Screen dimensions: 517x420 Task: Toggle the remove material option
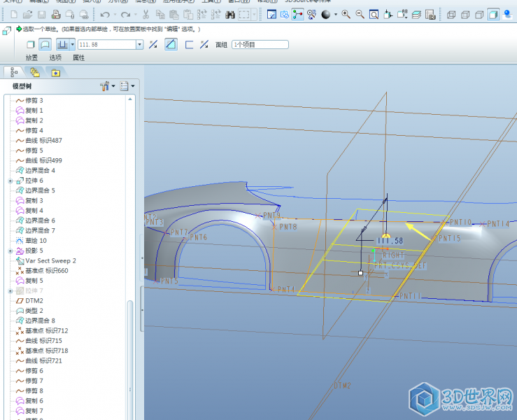pyautogui.click(x=171, y=45)
